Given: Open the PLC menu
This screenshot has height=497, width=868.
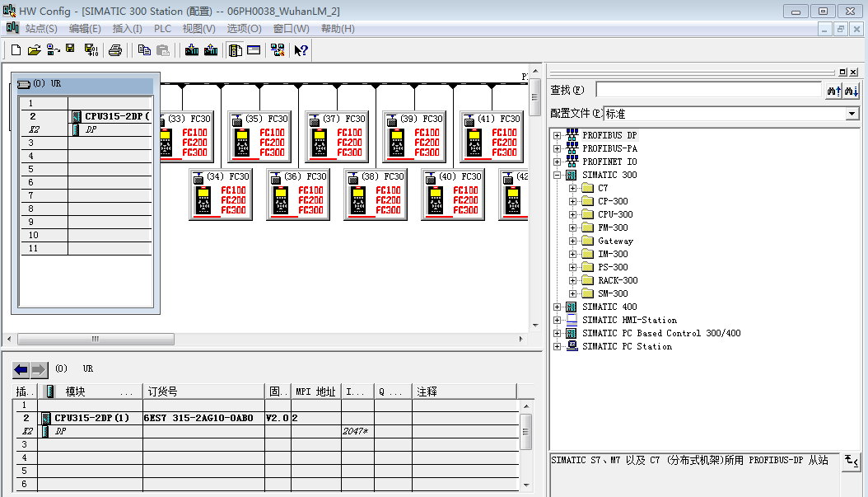Looking at the screenshot, I should point(162,29).
